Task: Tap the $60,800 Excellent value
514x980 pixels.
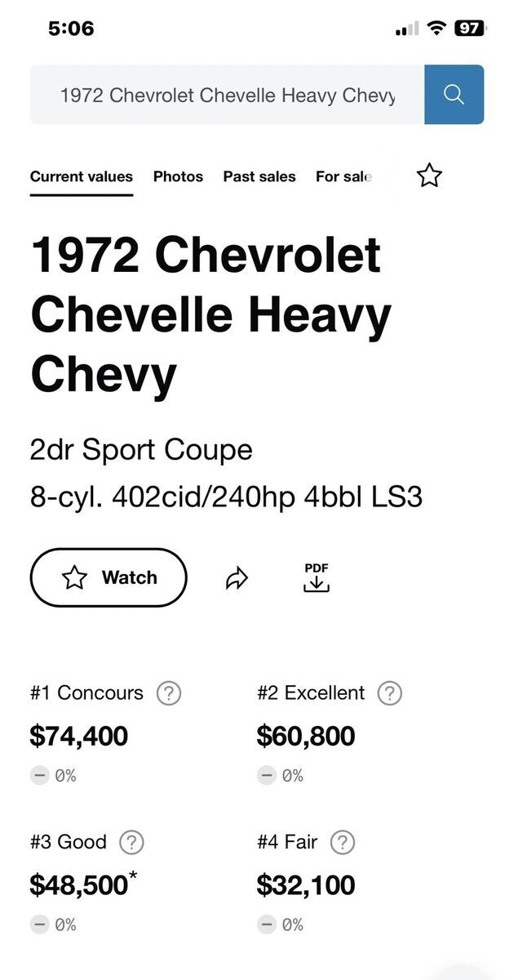Action: click(306, 736)
